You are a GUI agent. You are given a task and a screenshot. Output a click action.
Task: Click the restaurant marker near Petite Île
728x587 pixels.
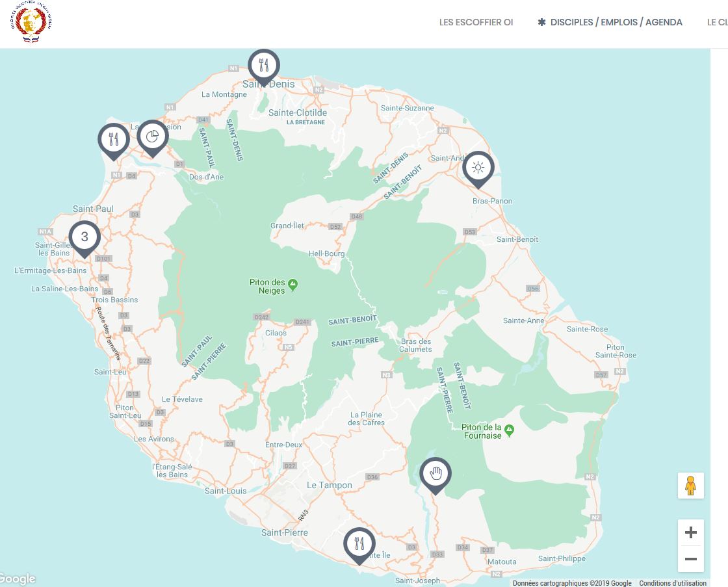pyautogui.click(x=359, y=545)
